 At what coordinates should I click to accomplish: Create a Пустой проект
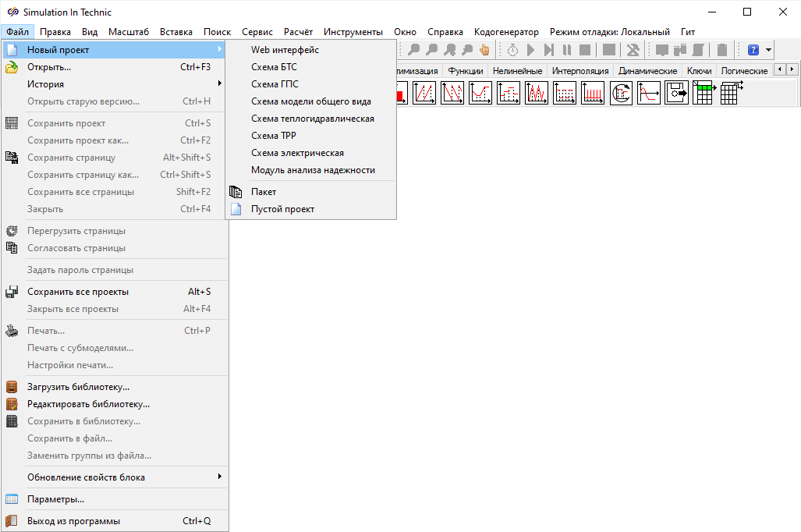[282, 209]
